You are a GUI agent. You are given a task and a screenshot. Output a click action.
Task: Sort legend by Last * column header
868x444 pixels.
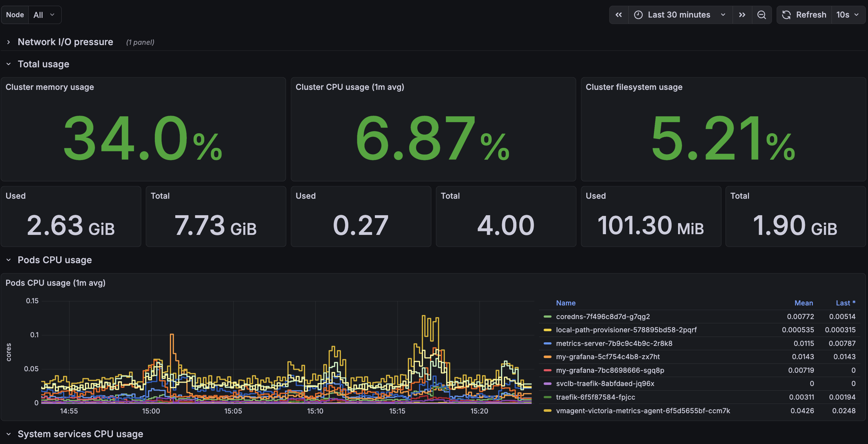(845, 303)
